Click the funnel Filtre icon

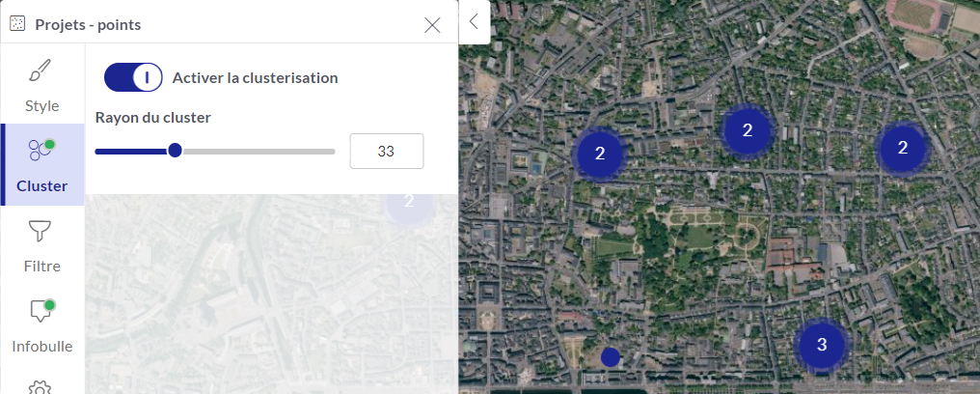(x=41, y=232)
